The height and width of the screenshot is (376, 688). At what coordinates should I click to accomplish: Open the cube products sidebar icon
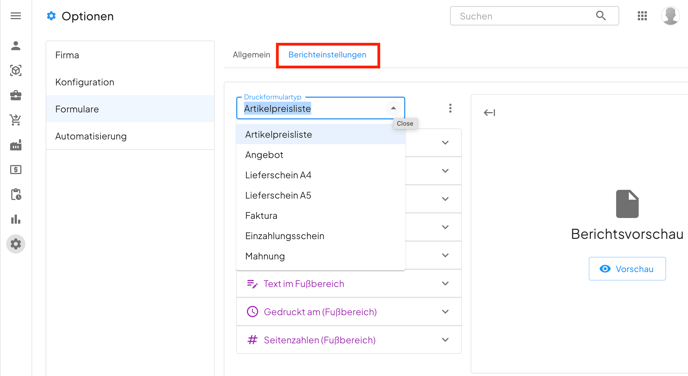(16, 71)
